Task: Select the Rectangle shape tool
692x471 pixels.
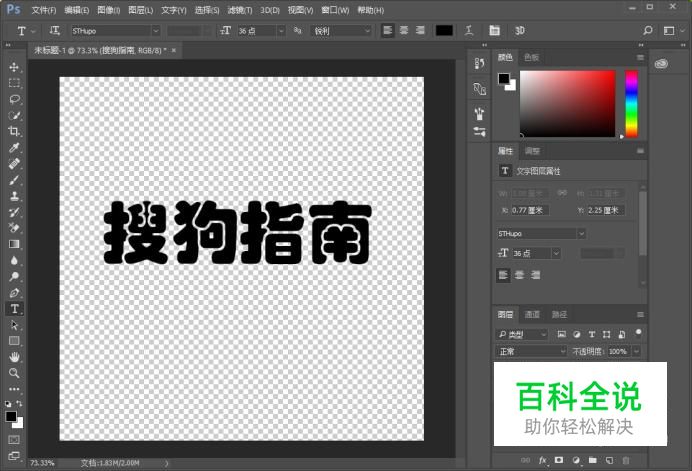Action: point(14,341)
